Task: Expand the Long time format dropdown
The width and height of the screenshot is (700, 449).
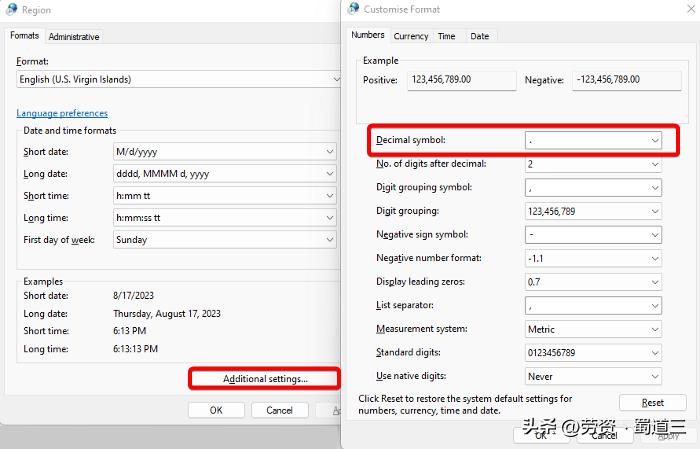Action: point(225,218)
